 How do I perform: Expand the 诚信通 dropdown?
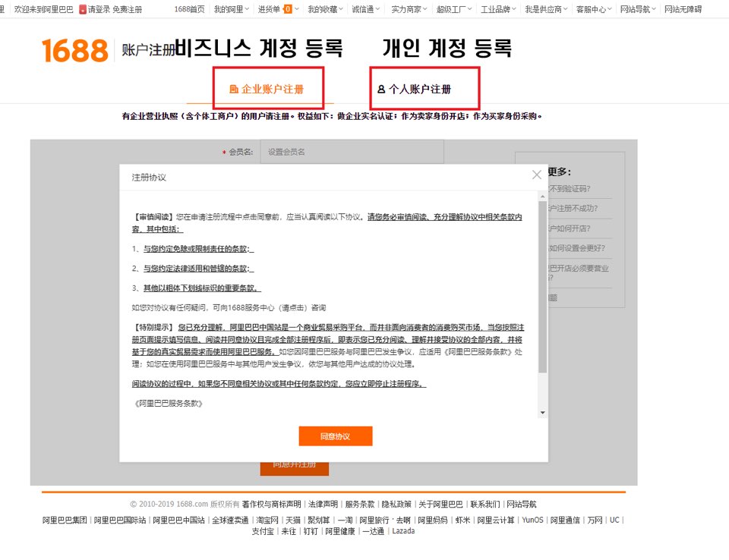pos(365,9)
